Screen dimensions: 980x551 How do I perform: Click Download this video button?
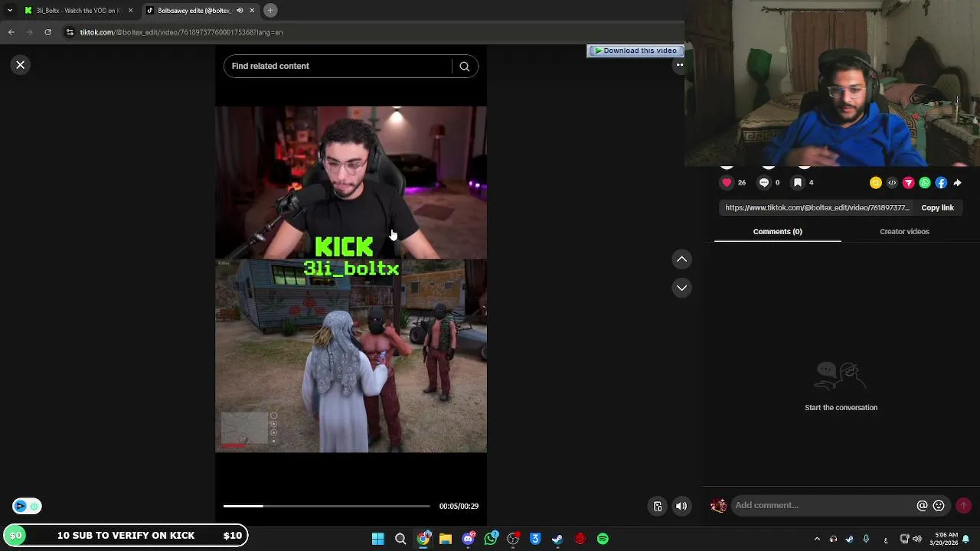point(635,51)
